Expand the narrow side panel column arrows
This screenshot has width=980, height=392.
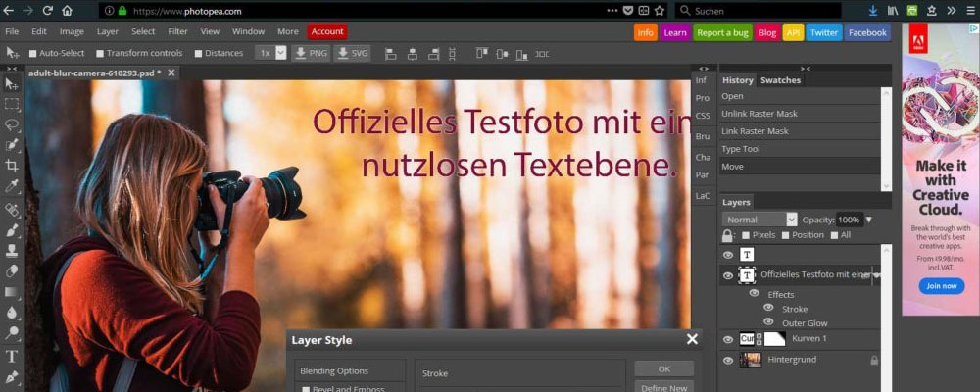[x=704, y=69]
